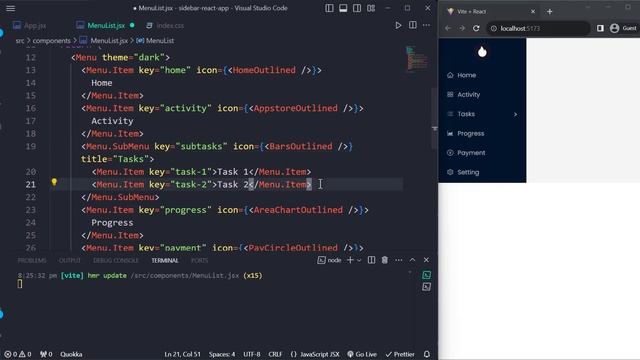The image size is (640, 360).
Task: Start Go Live server
Action: tap(362, 354)
